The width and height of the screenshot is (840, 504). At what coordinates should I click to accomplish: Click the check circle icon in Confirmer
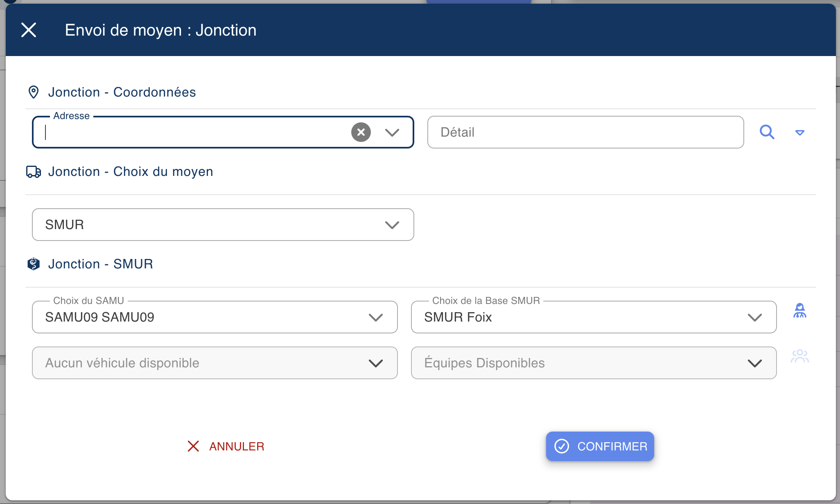[x=562, y=446]
